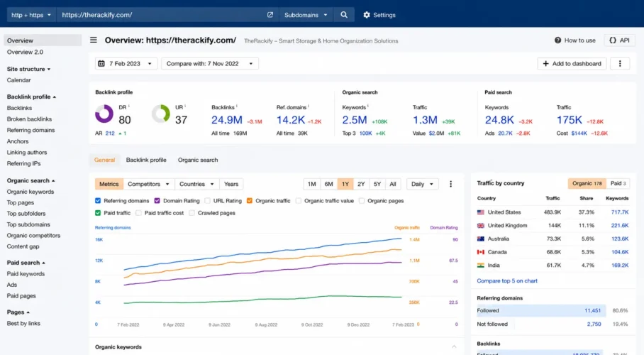Click the DR donut chart icon
The height and width of the screenshot is (355, 644).
104,114
